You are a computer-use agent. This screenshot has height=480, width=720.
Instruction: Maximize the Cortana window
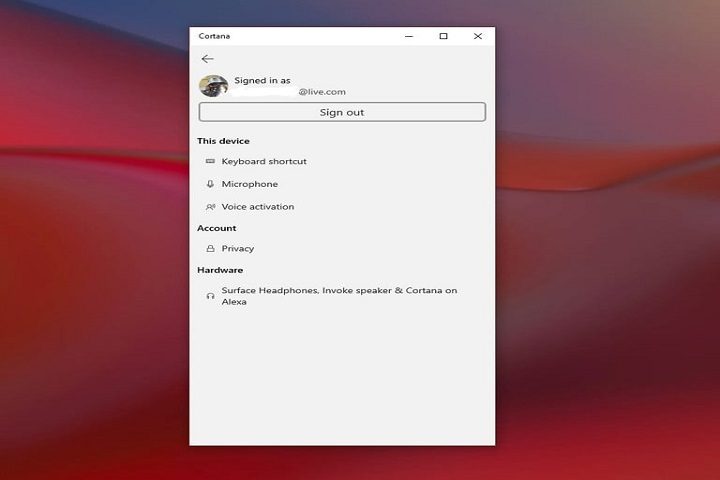[x=444, y=36]
